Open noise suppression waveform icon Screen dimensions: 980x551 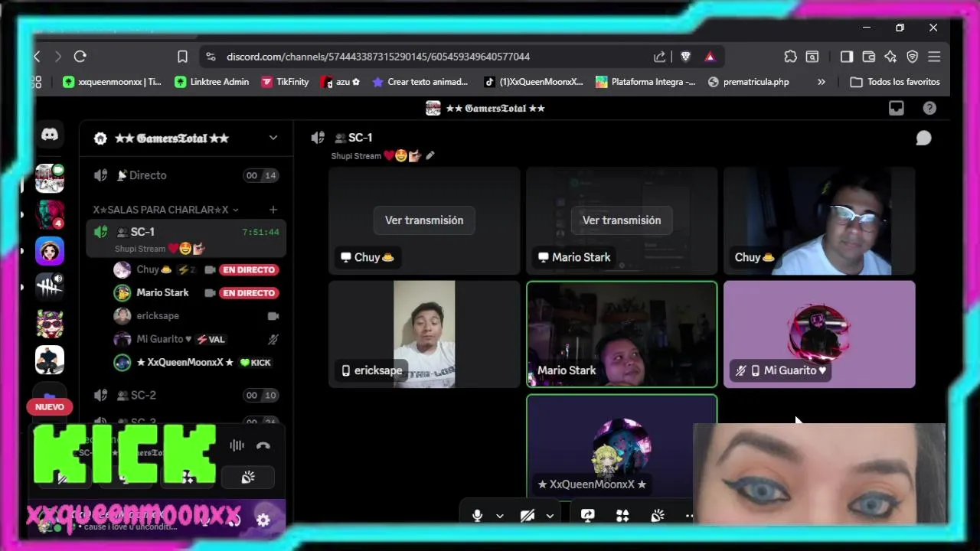(237, 445)
